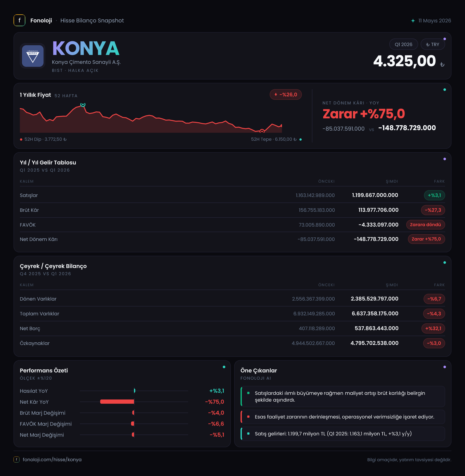The image size is (465, 476).
Task: Click the FAVÖK Marj Değişimi bar
Action: pos(133,424)
